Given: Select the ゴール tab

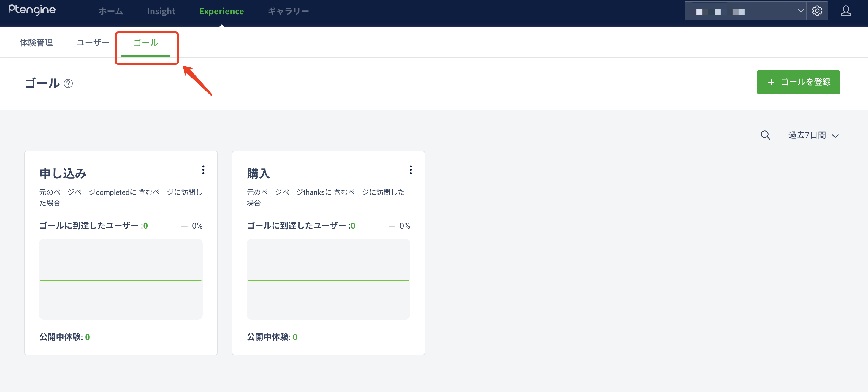Looking at the screenshot, I should point(145,43).
